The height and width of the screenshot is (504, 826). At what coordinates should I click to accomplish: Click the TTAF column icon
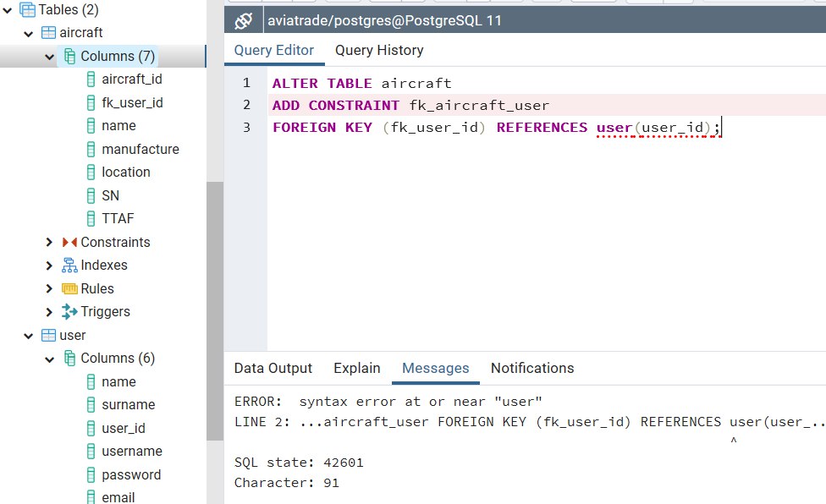pos(91,218)
